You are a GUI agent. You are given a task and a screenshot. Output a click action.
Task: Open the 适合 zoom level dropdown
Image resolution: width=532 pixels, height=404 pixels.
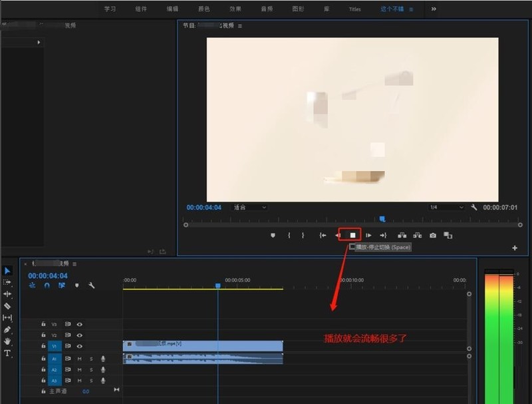click(249, 208)
